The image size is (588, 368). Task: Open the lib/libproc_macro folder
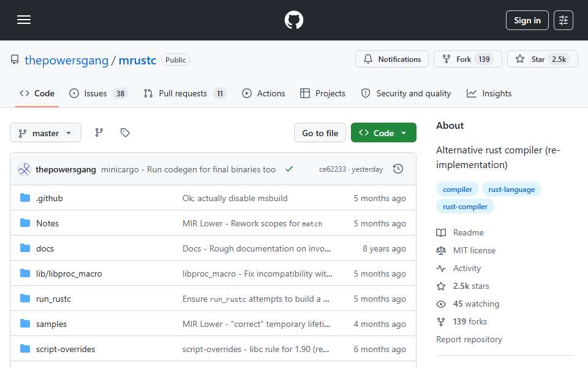pyautogui.click(x=69, y=274)
